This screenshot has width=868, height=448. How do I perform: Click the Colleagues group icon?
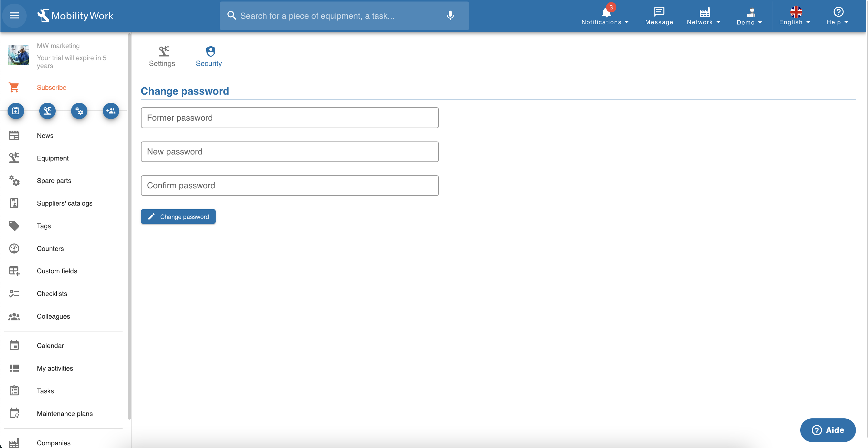(x=14, y=316)
